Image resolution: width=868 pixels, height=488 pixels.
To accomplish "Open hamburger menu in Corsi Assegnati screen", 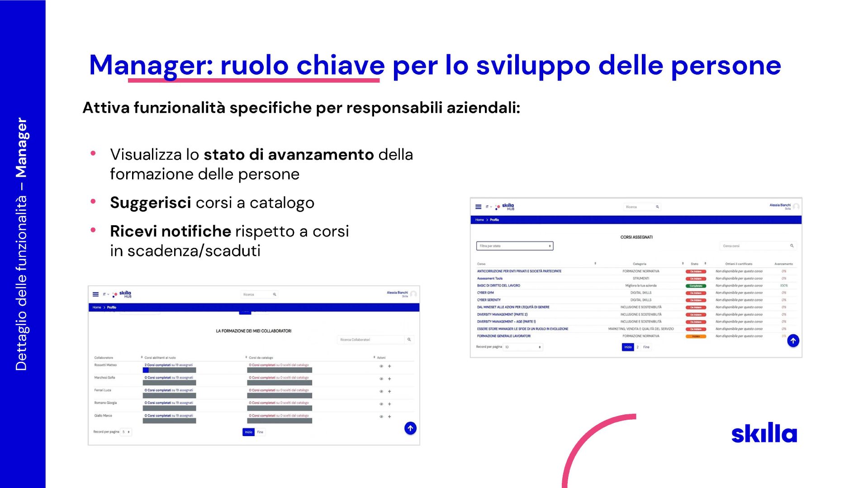I will [478, 207].
